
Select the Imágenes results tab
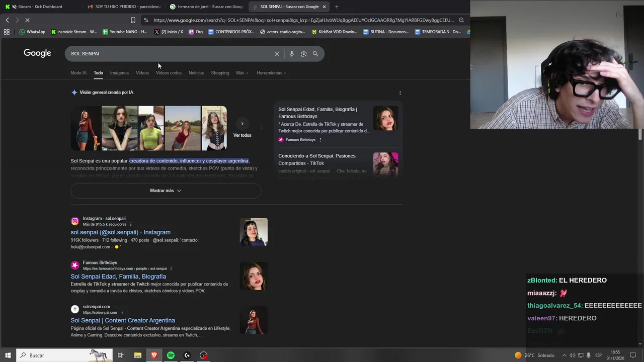119,73
